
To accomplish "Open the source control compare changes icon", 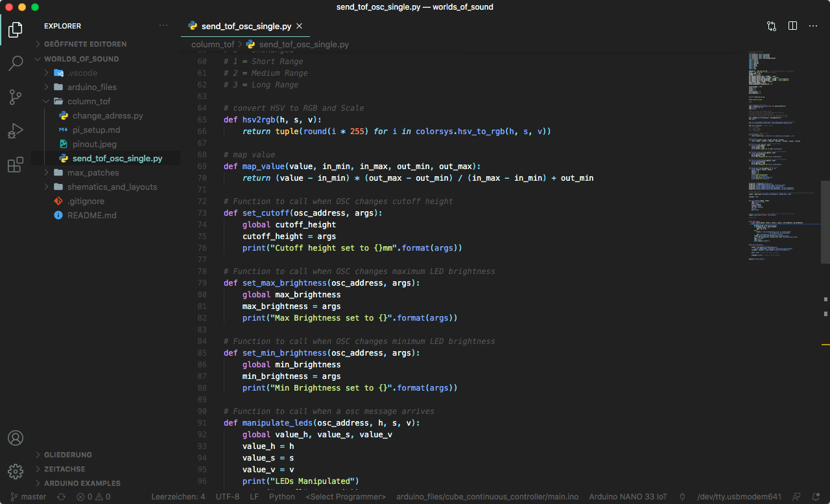I will point(772,26).
